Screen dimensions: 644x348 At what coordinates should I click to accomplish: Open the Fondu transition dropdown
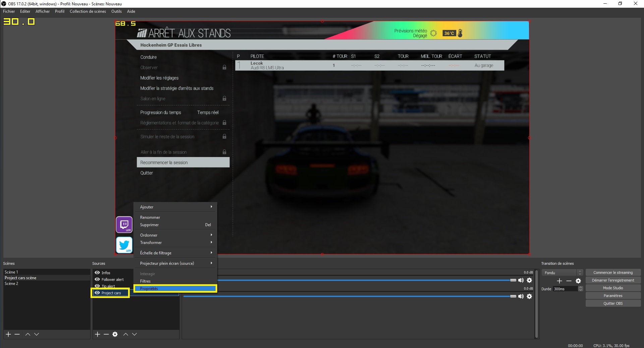tap(563, 273)
